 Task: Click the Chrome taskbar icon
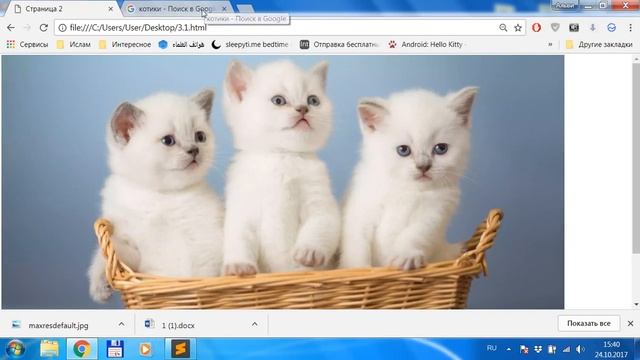(x=82, y=349)
